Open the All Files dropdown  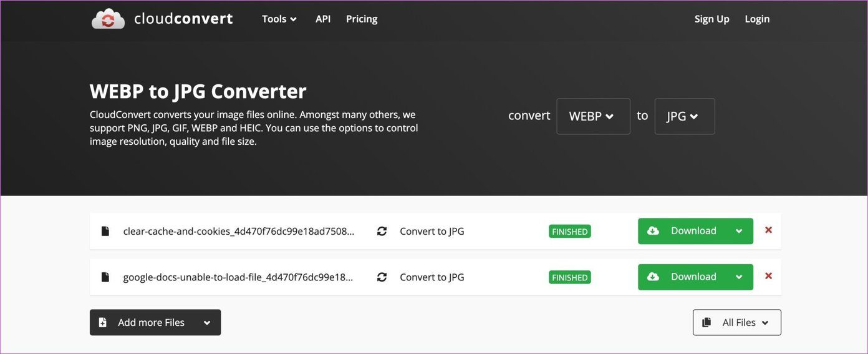736,322
